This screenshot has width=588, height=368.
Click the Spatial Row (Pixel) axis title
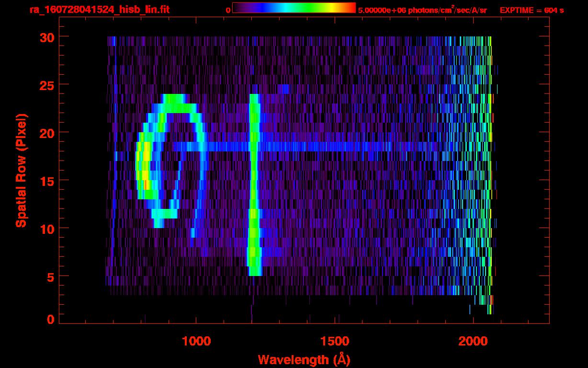coord(21,170)
